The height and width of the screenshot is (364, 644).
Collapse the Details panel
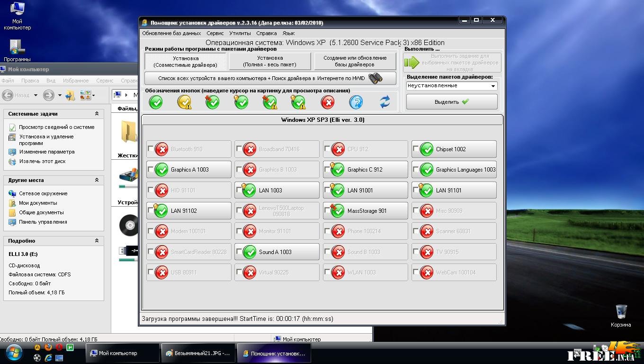[97, 241]
